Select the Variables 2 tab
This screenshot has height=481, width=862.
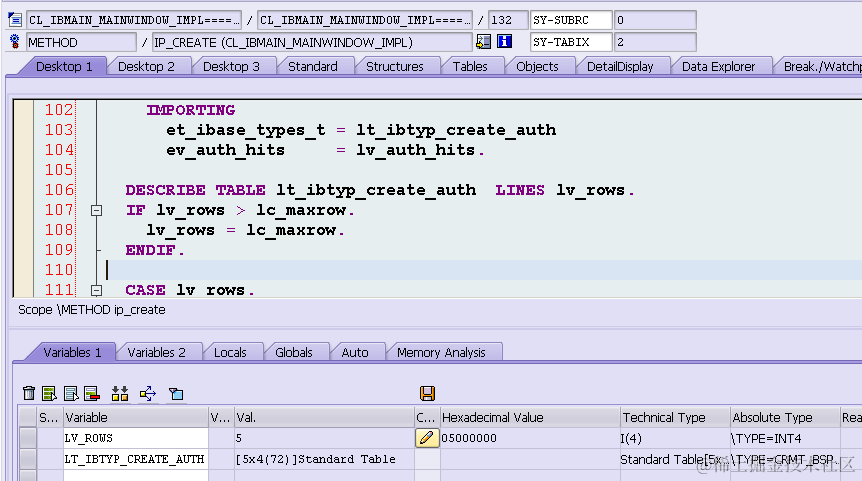click(156, 352)
